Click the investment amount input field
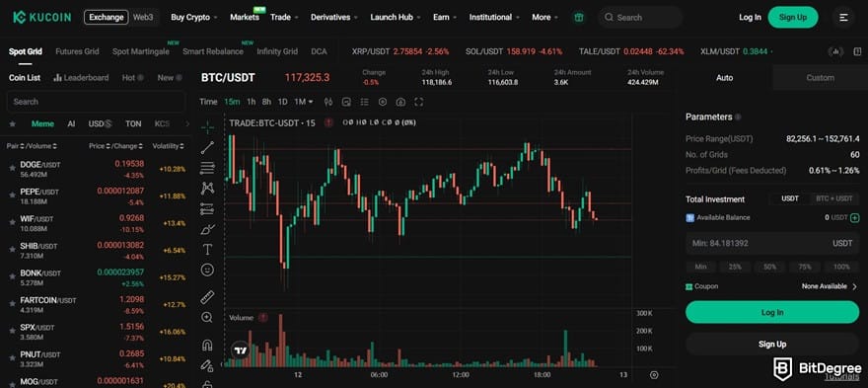Image resolution: width=868 pixels, height=388 pixels. (772, 243)
